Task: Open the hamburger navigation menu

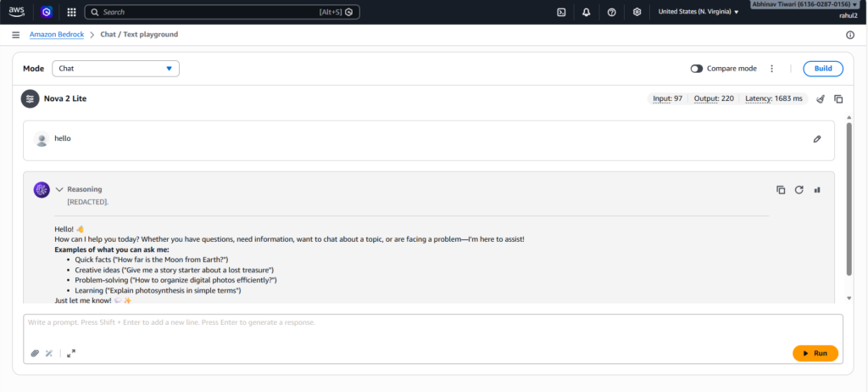Action: click(15, 35)
